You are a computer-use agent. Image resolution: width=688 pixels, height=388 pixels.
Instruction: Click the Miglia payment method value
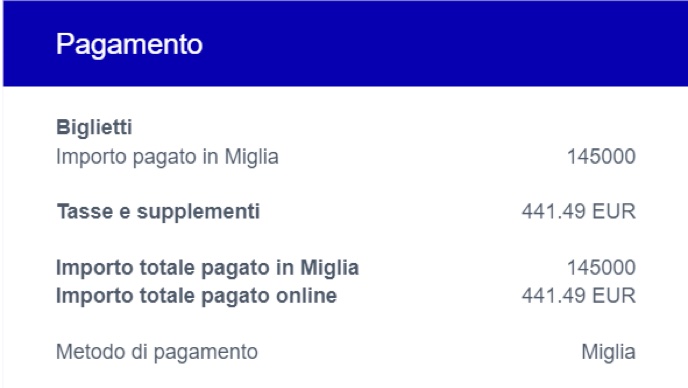click(608, 352)
